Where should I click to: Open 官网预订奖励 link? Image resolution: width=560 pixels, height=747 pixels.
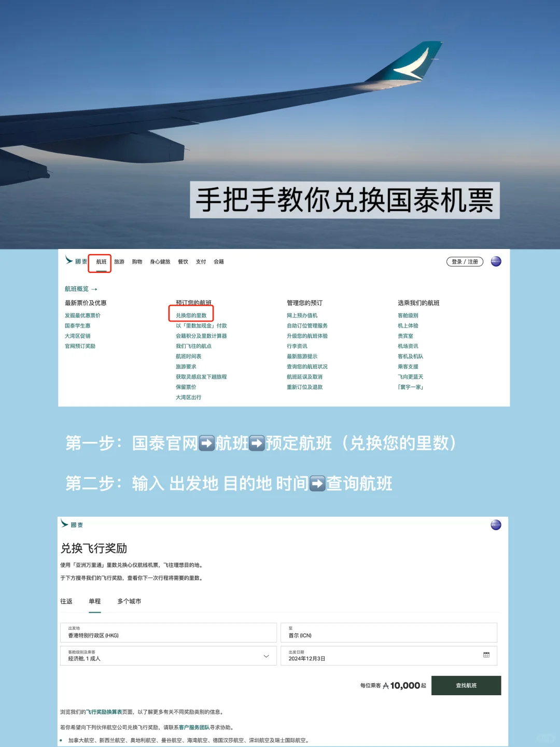[x=80, y=346]
